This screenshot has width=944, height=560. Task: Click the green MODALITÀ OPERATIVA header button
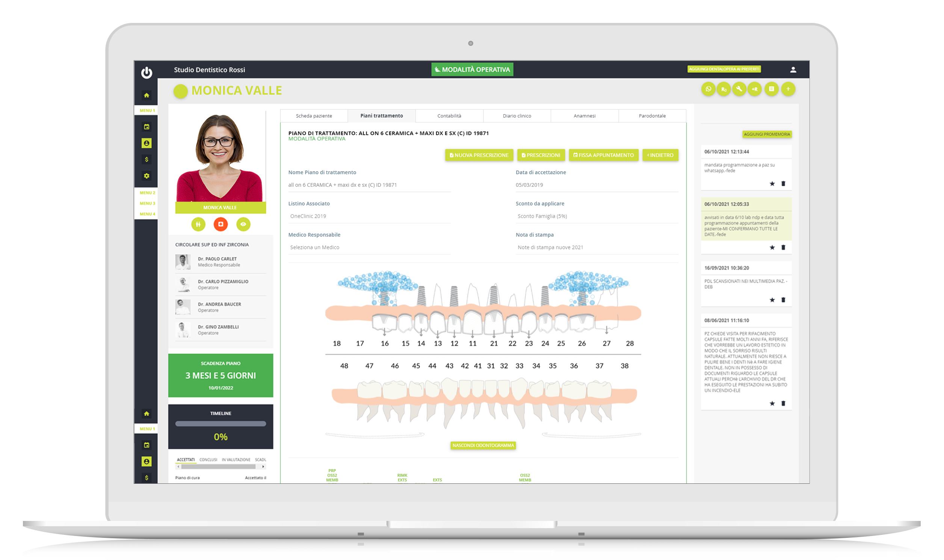pyautogui.click(x=472, y=69)
